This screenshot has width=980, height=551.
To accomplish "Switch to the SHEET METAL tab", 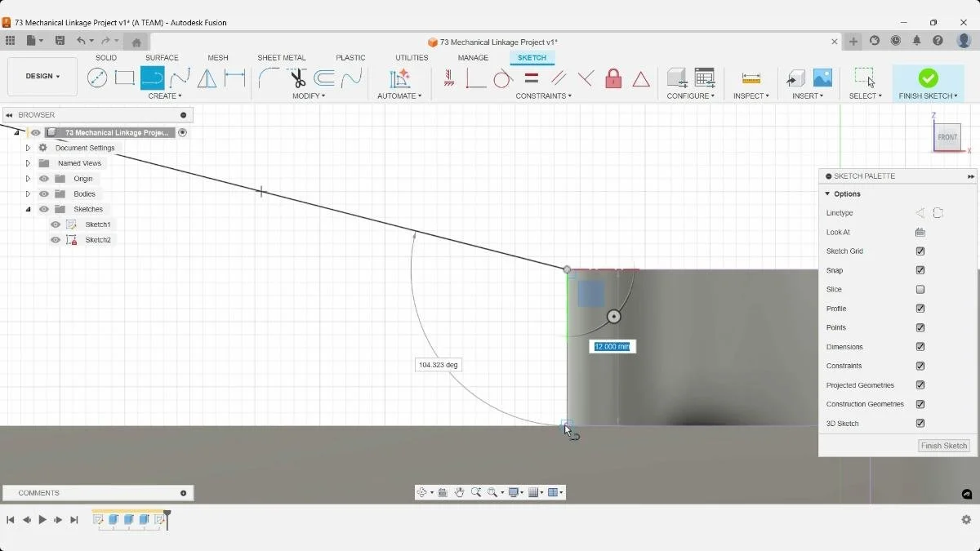I will click(x=282, y=58).
